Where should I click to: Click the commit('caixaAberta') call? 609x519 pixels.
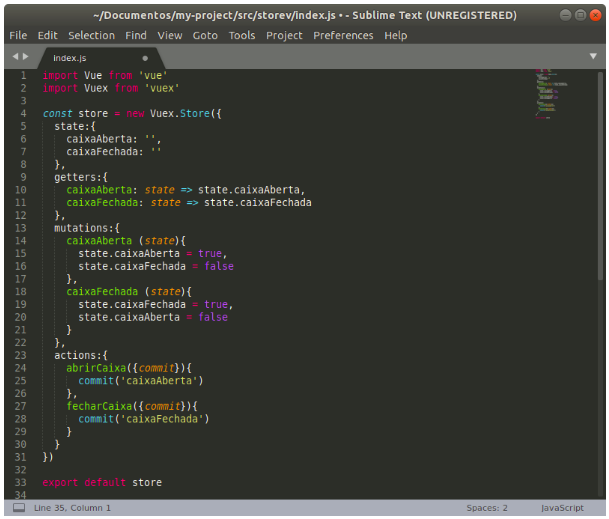141,381
